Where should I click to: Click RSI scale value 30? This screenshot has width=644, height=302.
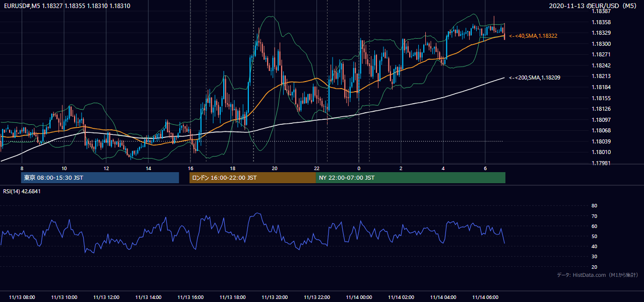click(594, 257)
